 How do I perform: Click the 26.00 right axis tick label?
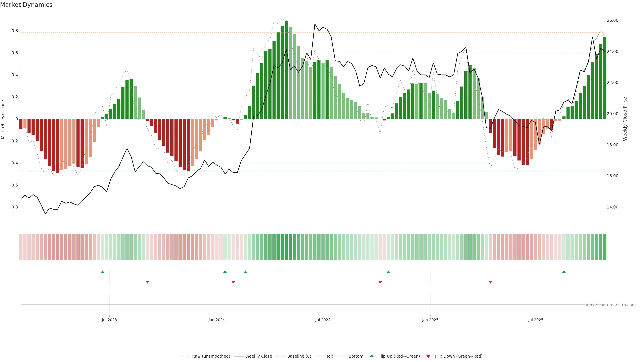(x=612, y=20)
